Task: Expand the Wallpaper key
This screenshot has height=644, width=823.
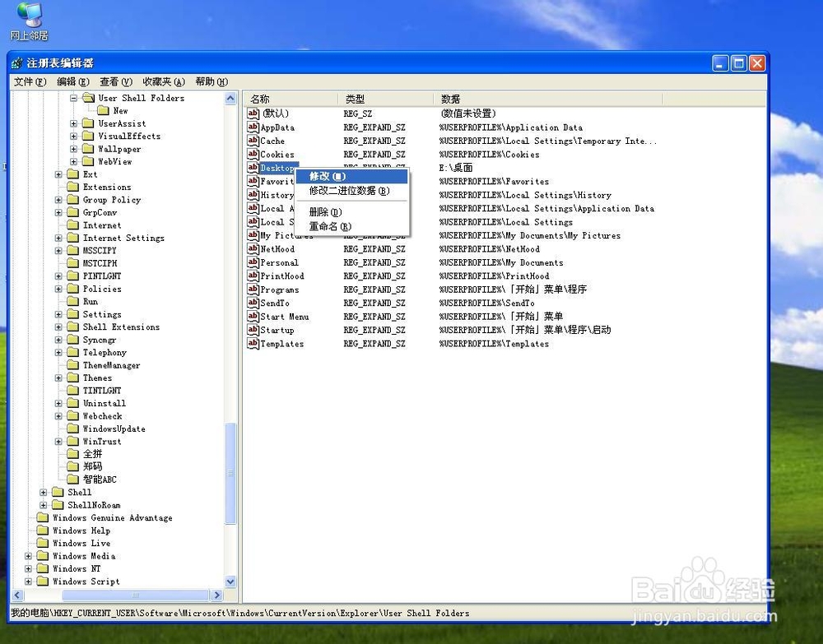Action: 73,149
